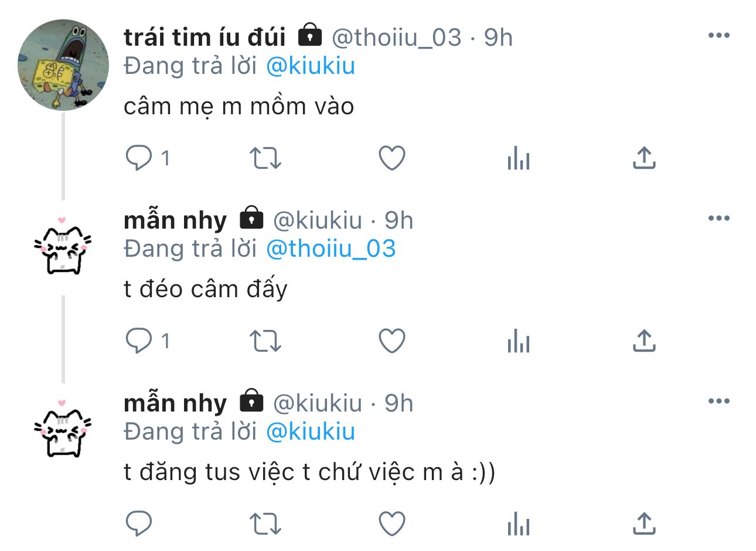The width and height of the screenshot is (756, 551).
Task: Share the first tweet by @thoiiu_03
Action: (644, 158)
